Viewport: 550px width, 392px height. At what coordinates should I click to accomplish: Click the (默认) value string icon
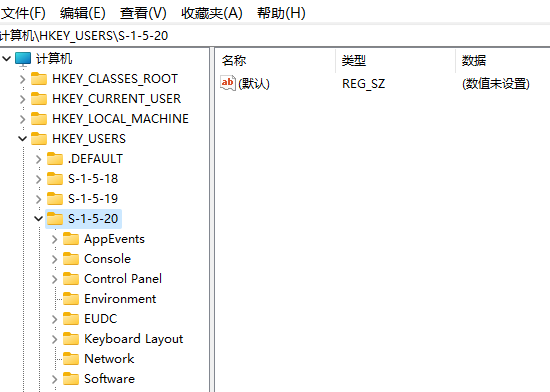[227, 83]
